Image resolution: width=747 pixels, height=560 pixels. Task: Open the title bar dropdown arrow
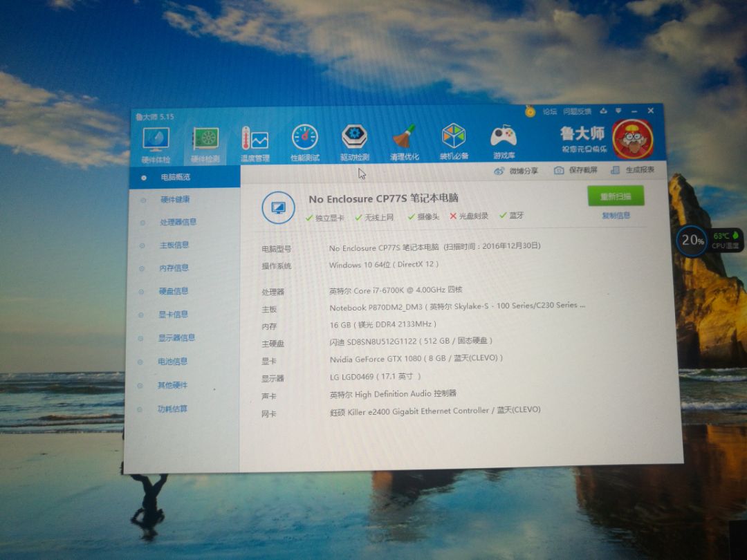618,111
